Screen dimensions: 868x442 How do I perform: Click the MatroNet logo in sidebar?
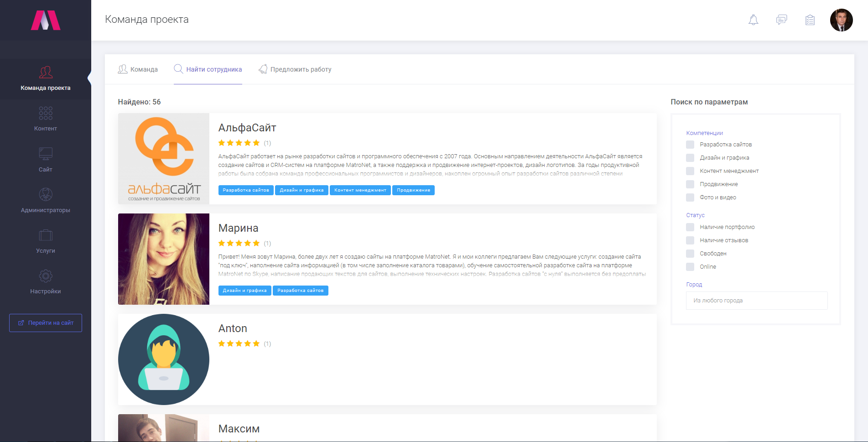pos(46,20)
